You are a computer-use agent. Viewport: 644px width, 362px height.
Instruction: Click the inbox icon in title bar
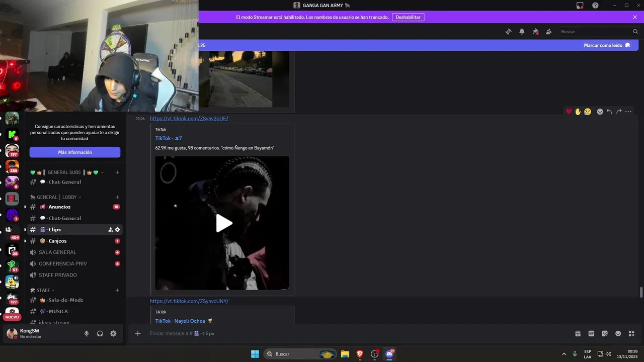pos(580,5)
